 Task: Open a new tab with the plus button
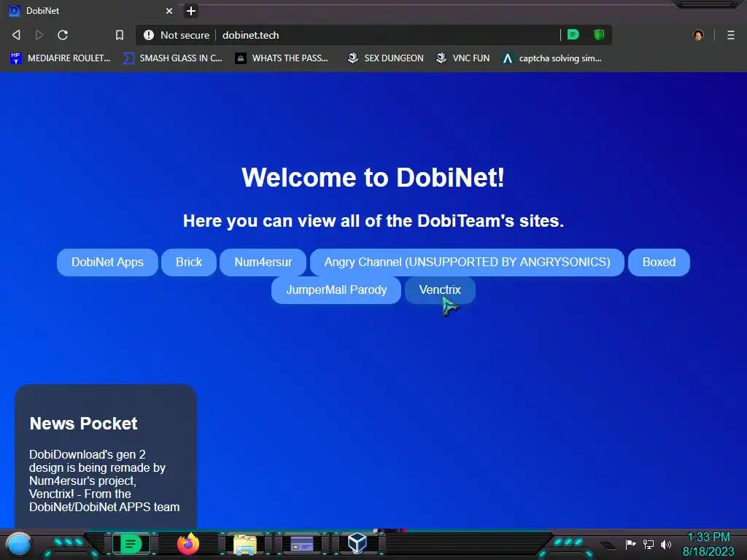[191, 11]
